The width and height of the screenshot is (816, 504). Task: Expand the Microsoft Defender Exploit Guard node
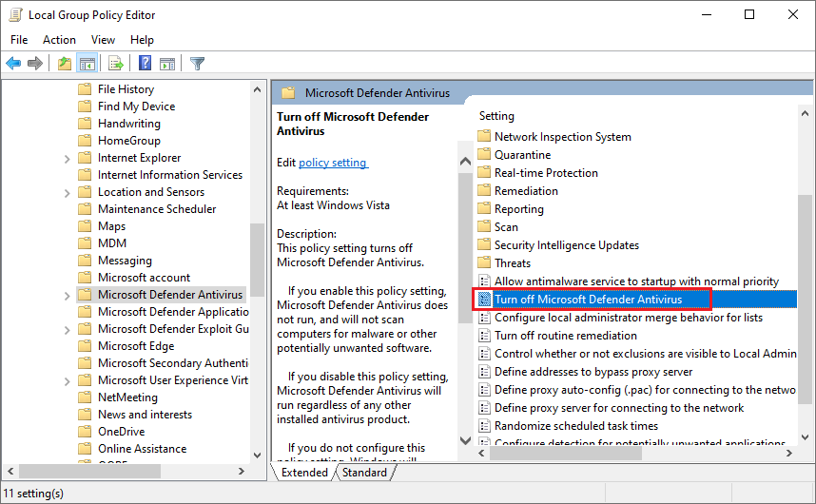[67, 330]
